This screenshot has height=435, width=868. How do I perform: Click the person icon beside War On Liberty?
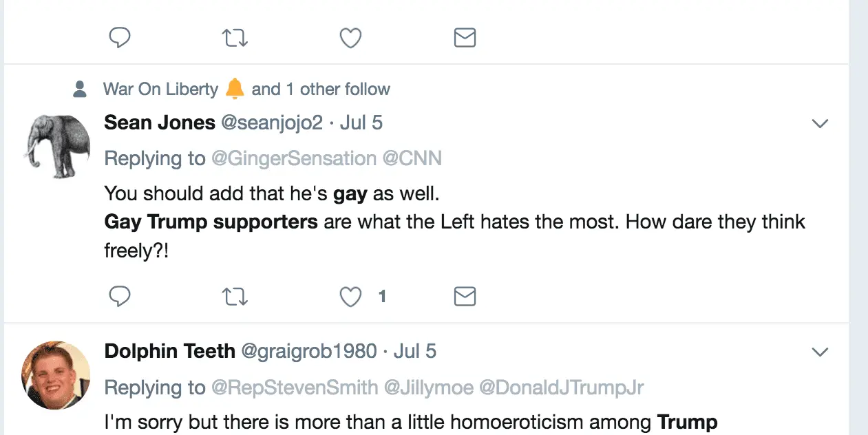click(x=80, y=89)
